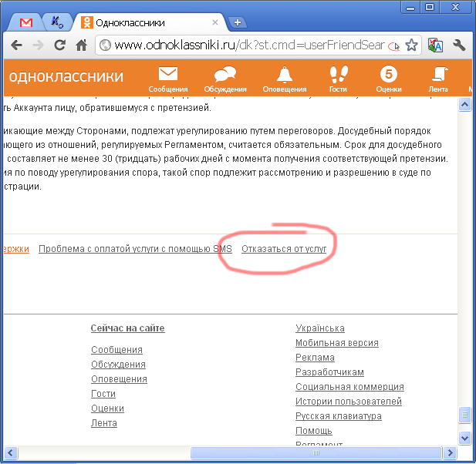Open the Gmail tab

tap(25, 23)
